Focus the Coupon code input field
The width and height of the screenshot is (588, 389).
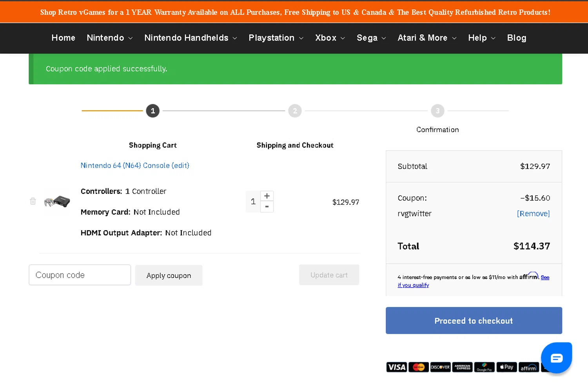tap(80, 275)
